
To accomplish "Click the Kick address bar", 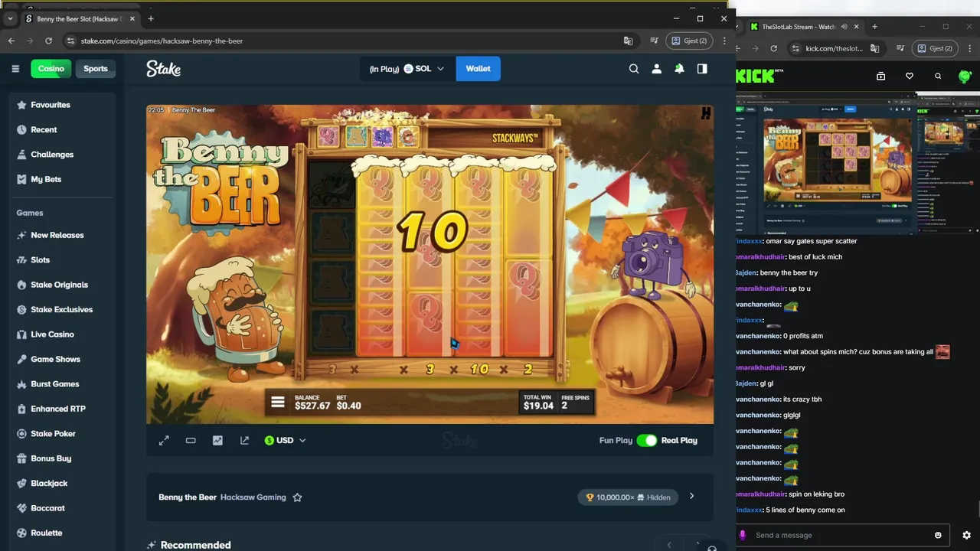I will pos(835,48).
